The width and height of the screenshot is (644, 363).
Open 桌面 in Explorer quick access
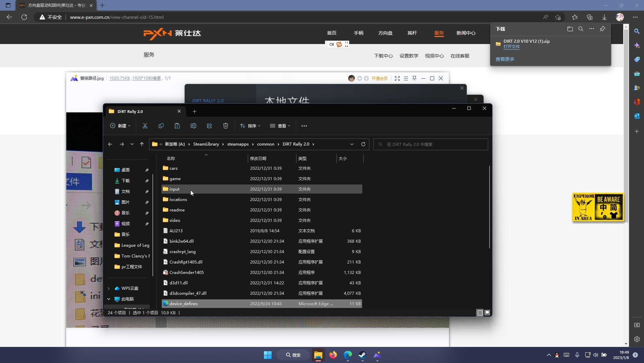coord(126,170)
